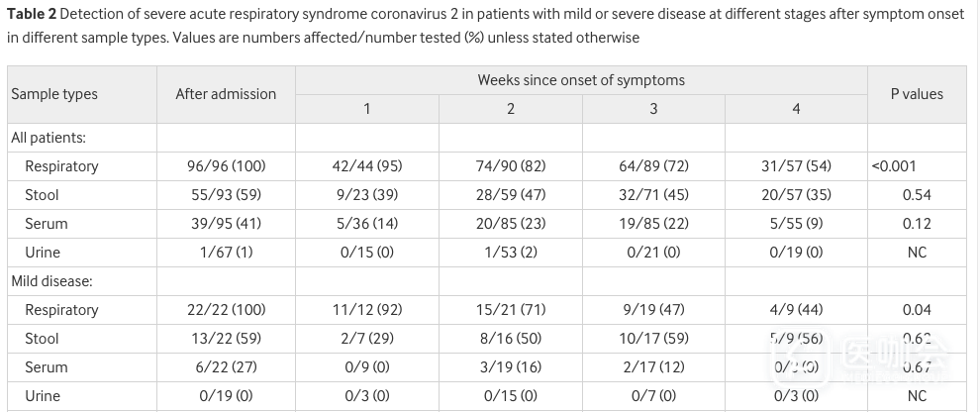Click the week "4" column header
980x412 pixels.
pos(796,109)
